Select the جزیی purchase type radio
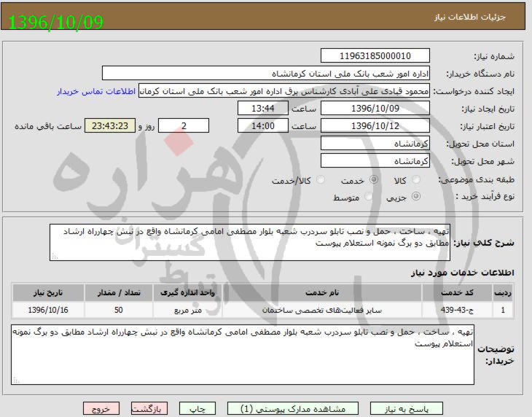Image resolution: width=532 pixels, height=417 pixels. (x=416, y=196)
